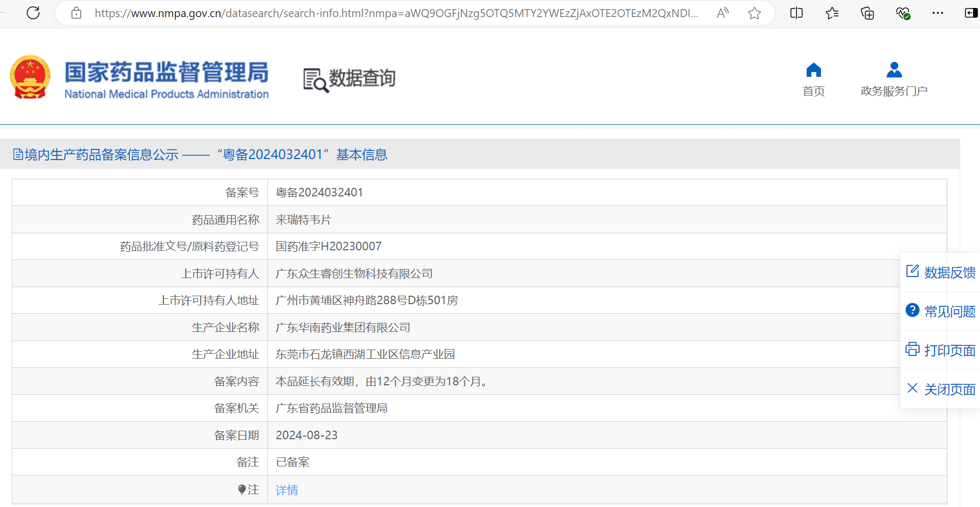Close the page via 关闭页面 icon
This screenshot has height=507, width=980.
pyautogui.click(x=913, y=389)
